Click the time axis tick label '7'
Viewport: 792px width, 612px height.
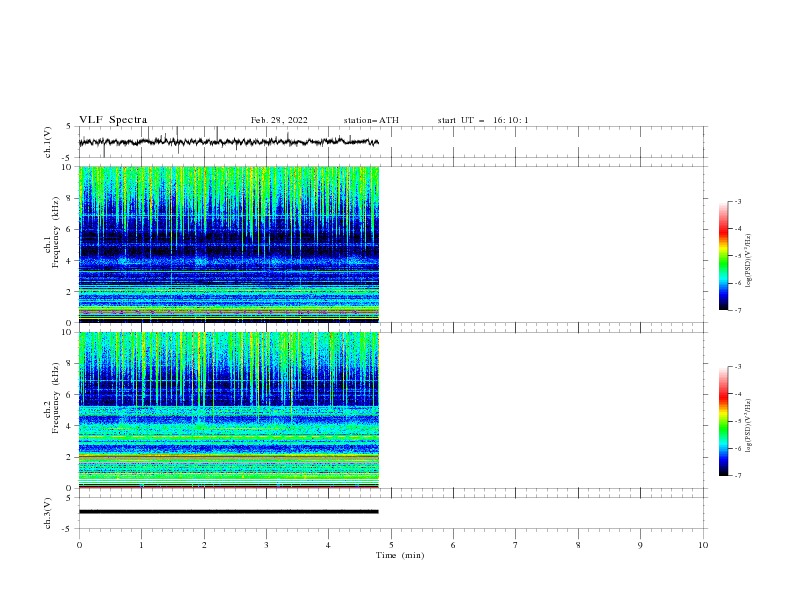coord(516,545)
